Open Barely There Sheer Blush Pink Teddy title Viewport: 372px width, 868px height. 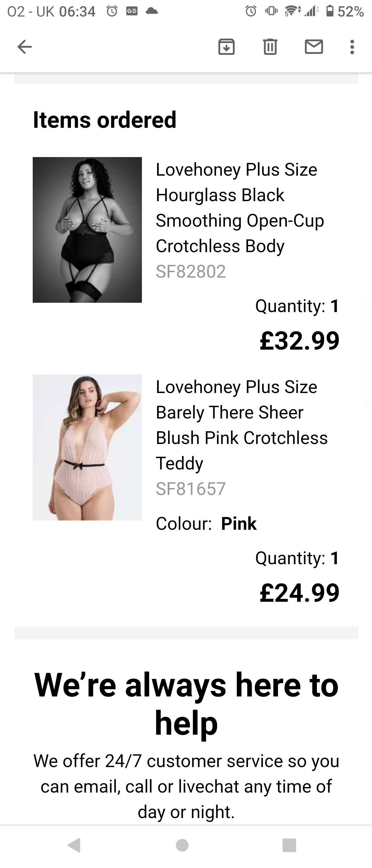[x=241, y=425]
